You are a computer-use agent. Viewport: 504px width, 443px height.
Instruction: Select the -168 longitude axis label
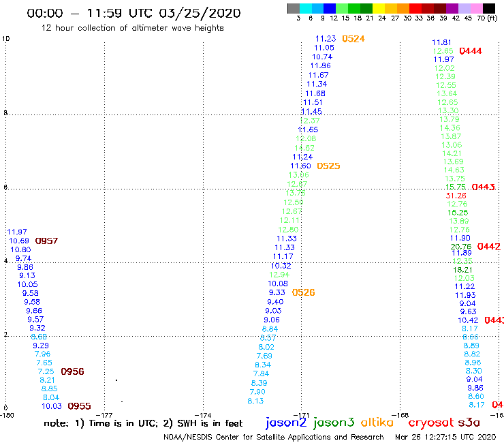coord(400,415)
